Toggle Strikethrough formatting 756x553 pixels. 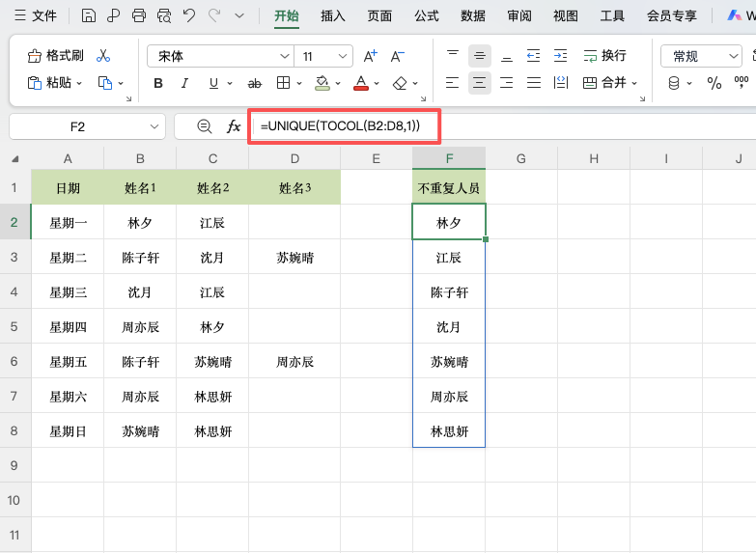(254, 84)
